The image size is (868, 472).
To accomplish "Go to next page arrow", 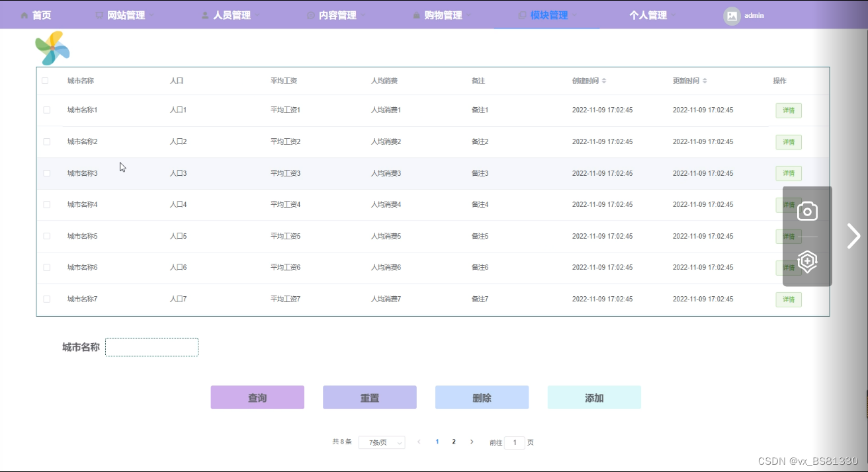I will click(x=472, y=442).
